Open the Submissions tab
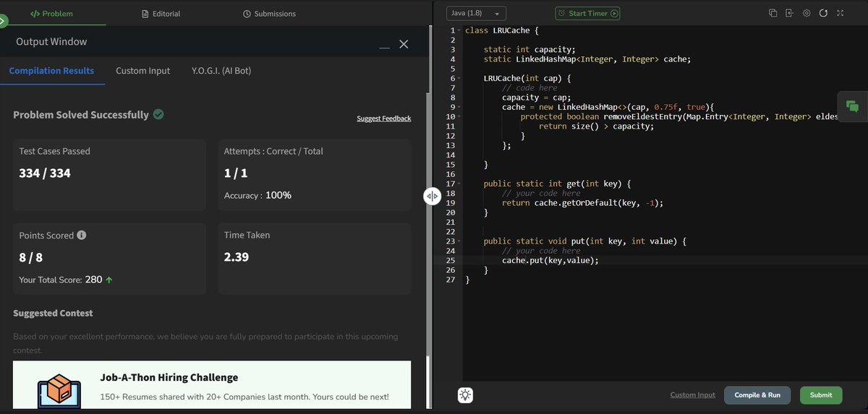Image resolution: width=868 pixels, height=414 pixels. pos(269,13)
